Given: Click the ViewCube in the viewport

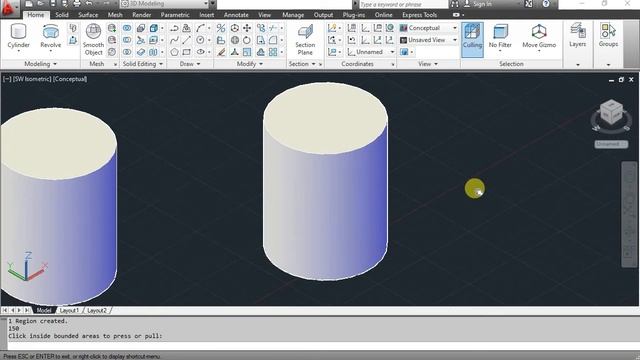Looking at the screenshot, I should tap(611, 112).
